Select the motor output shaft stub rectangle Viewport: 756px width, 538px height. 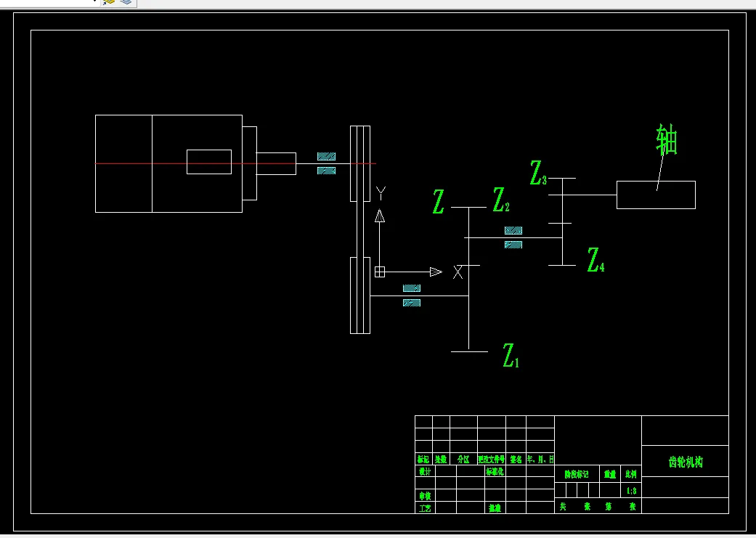(276, 163)
